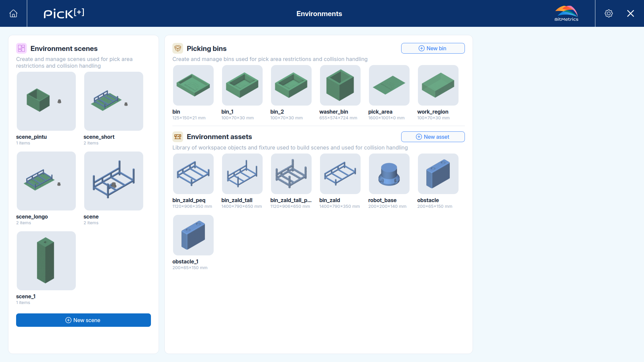644x362 pixels.
Task: Click the Picking bins heading
Action: (x=207, y=49)
